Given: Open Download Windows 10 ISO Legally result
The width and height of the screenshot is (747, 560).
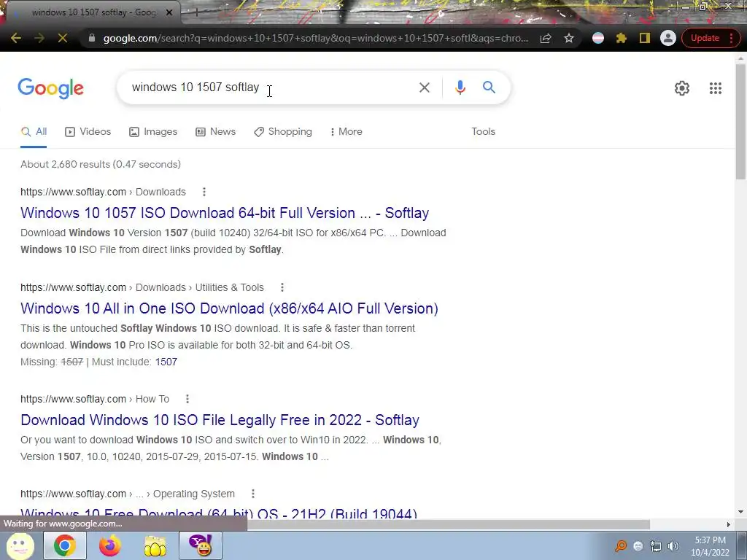Looking at the screenshot, I should [220, 420].
